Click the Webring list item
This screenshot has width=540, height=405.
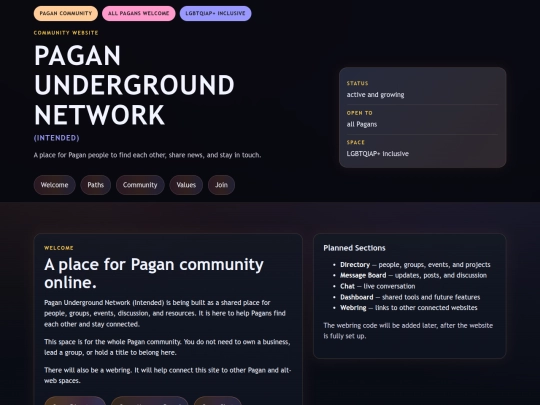coord(408,308)
